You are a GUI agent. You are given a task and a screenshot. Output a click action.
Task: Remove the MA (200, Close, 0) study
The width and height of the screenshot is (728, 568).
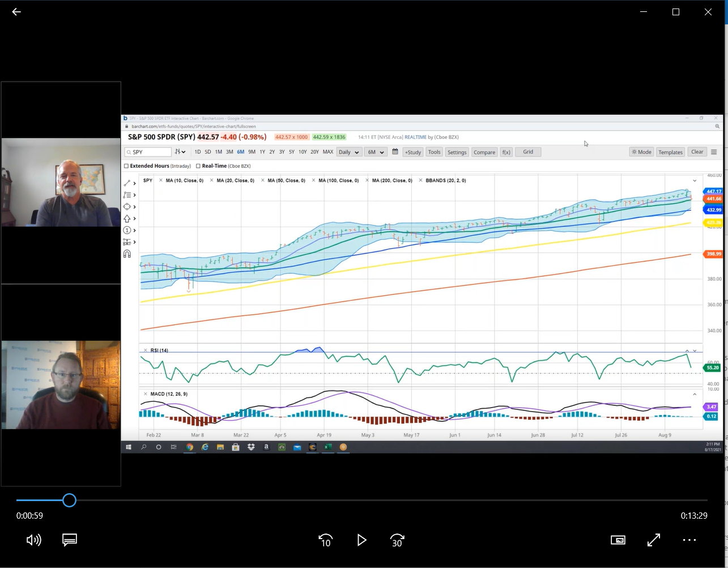[367, 180]
